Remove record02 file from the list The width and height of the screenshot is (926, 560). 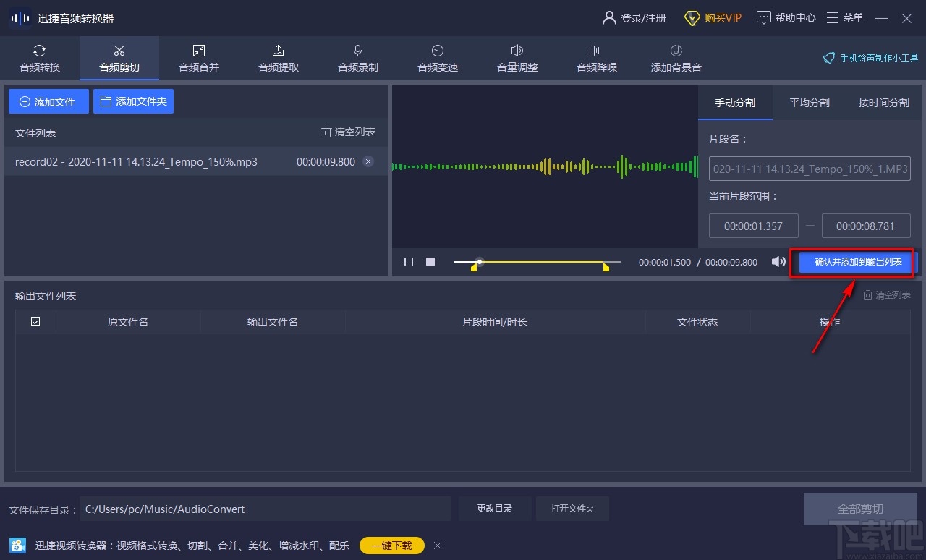(368, 161)
